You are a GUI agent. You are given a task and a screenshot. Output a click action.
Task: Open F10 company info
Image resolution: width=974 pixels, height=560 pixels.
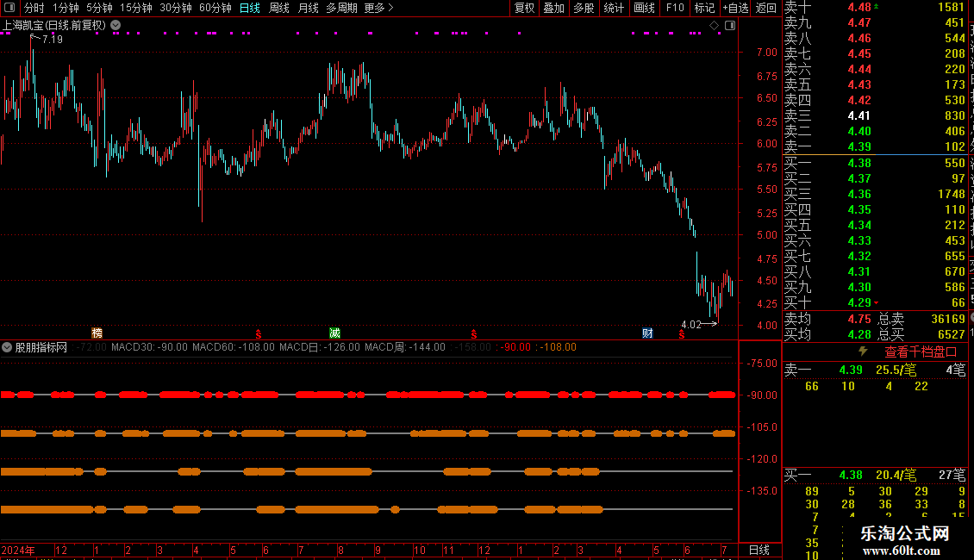click(675, 8)
